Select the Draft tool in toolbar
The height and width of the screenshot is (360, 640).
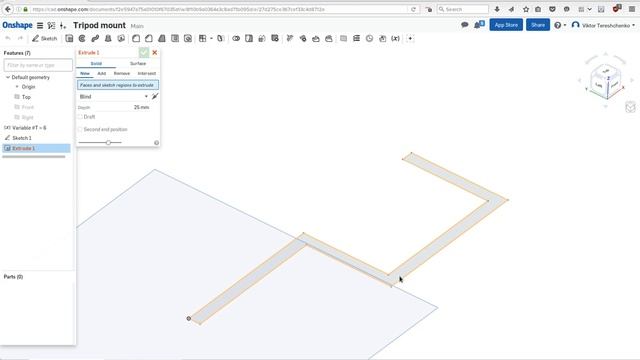pyautogui.click(x=162, y=38)
